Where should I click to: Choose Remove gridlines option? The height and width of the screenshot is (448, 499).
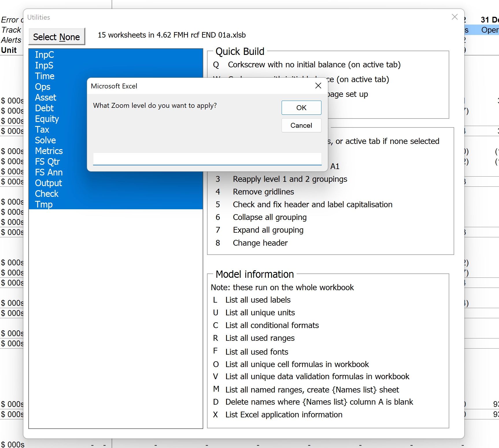coord(263,192)
